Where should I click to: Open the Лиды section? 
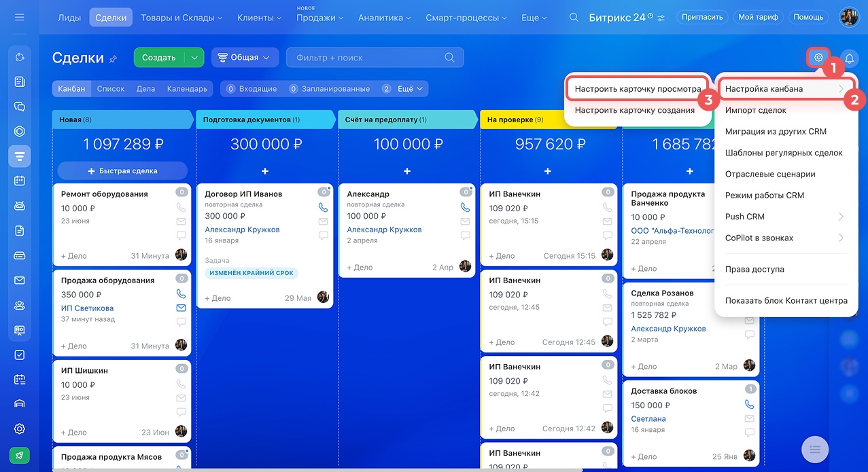(x=69, y=18)
